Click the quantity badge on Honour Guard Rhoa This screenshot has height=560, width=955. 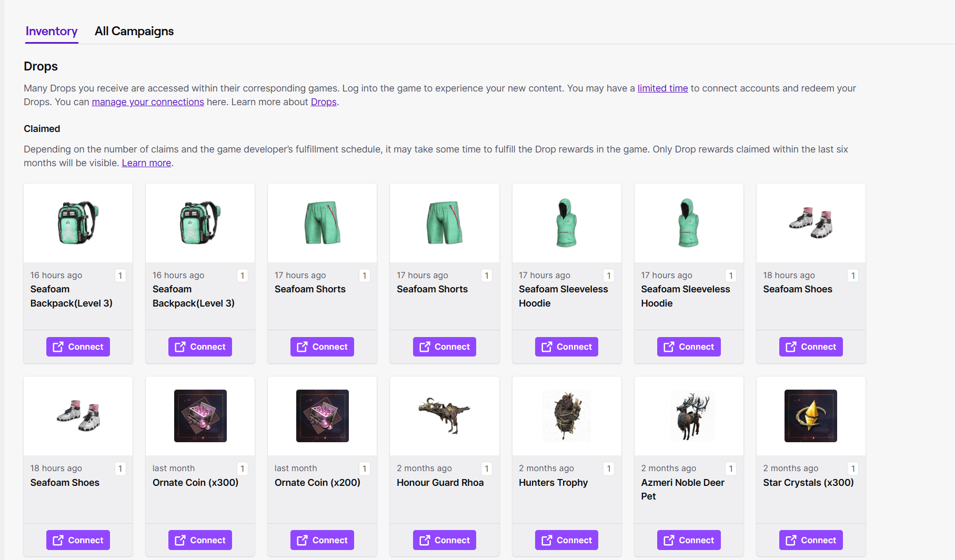(487, 469)
